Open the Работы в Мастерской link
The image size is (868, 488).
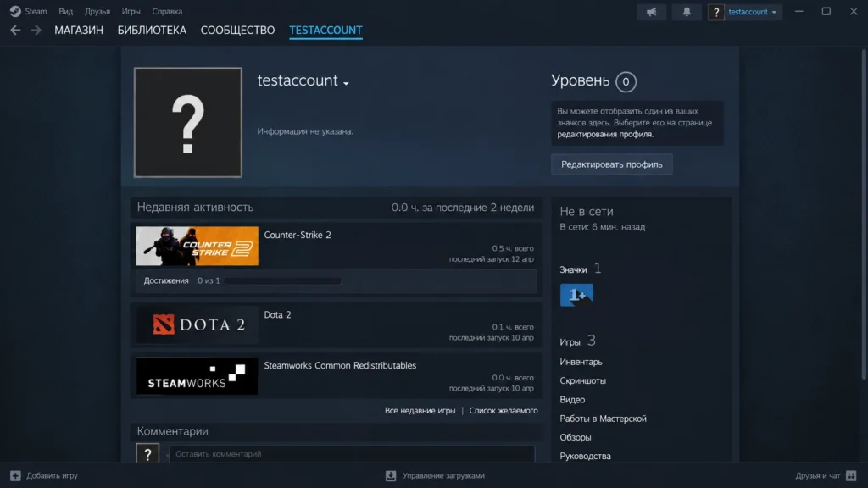tap(603, 419)
